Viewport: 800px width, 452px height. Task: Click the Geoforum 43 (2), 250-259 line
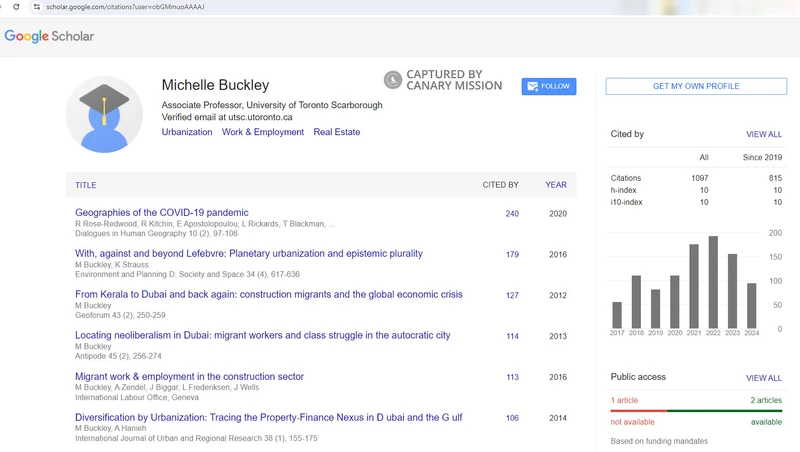pos(120,315)
